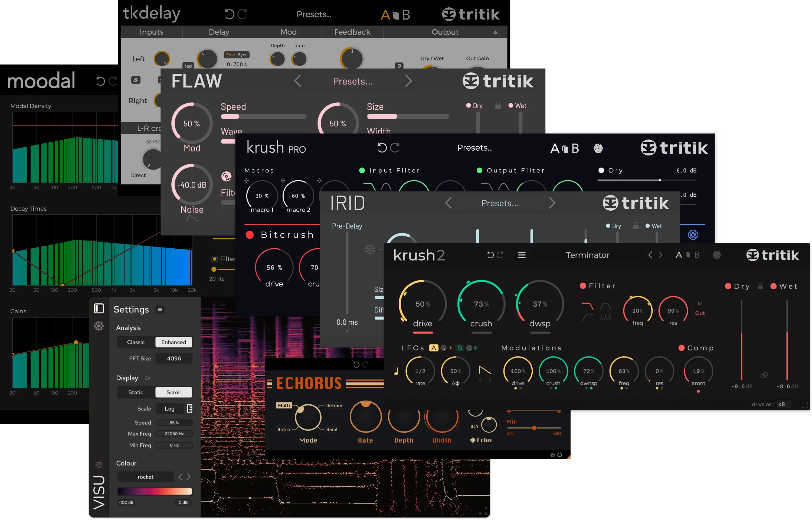Click the undo arrow in tkdelay header

(x=230, y=14)
